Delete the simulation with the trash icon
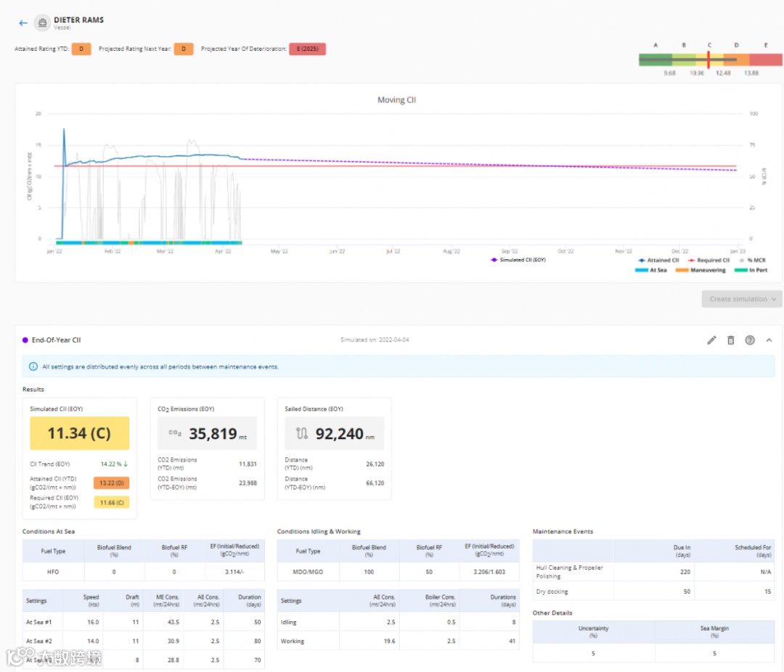The width and height of the screenshot is (784, 672). point(730,340)
